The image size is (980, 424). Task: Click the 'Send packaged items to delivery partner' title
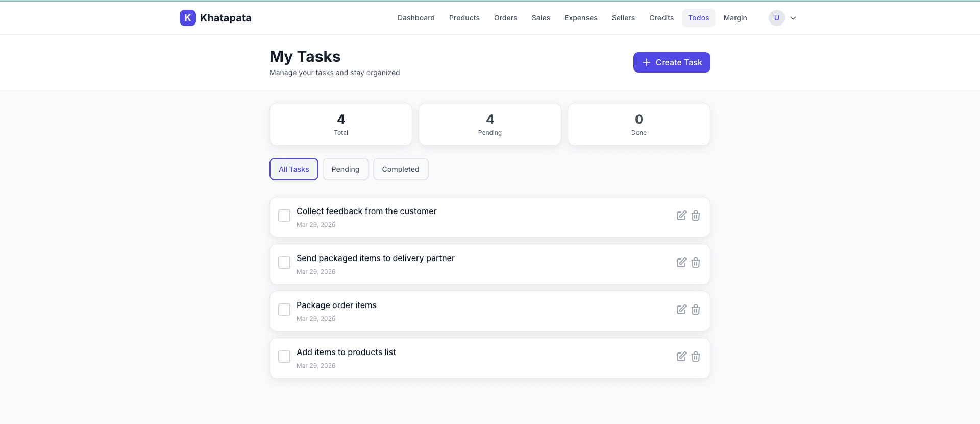tap(376, 258)
